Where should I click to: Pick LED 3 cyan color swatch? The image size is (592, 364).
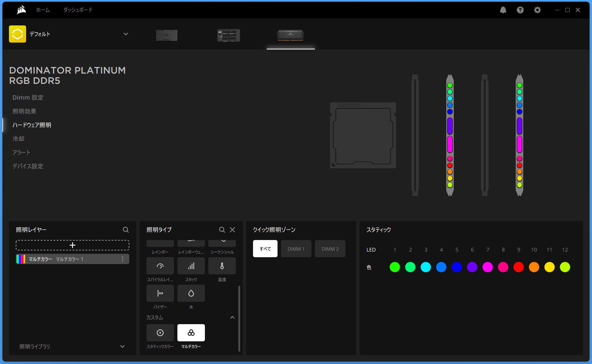[426, 267]
